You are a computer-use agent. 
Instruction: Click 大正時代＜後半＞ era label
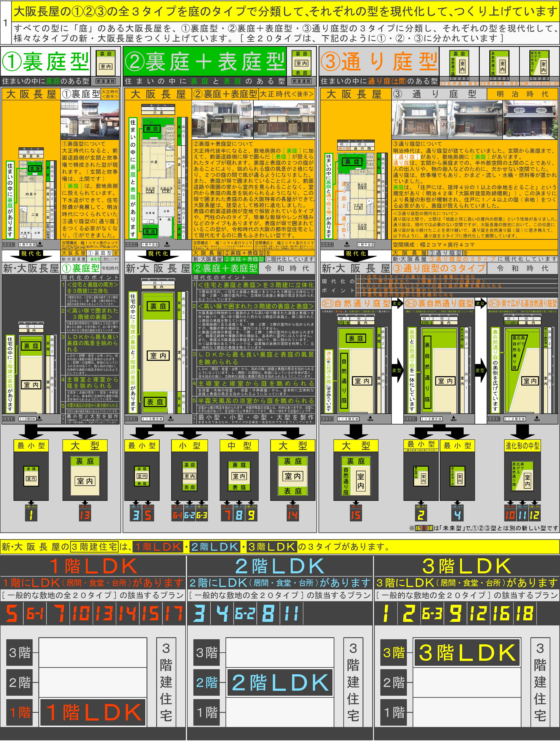click(287, 94)
